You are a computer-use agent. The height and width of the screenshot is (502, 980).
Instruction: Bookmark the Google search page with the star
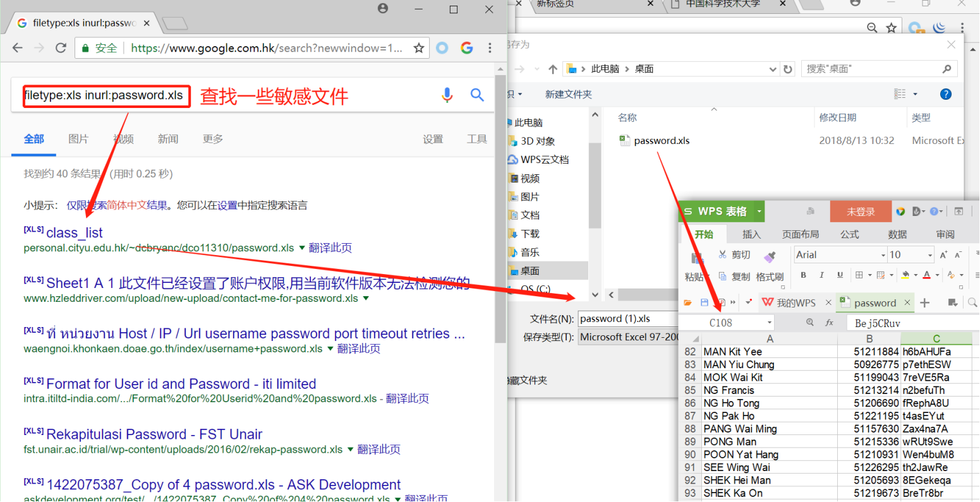point(418,48)
